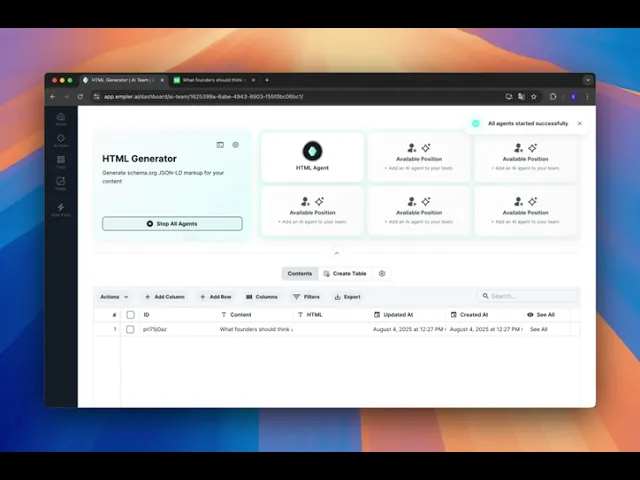This screenshot has width=640, height=480.
Task: Open the Columns visibility menu
Action: [262, 297]
